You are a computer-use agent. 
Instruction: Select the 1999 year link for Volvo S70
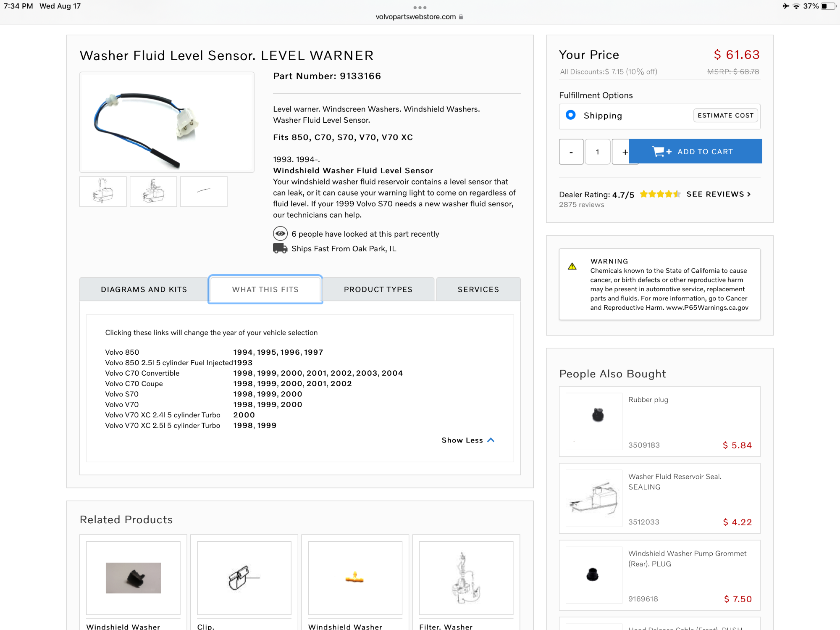pyautogui.click(x=267, y=394)
